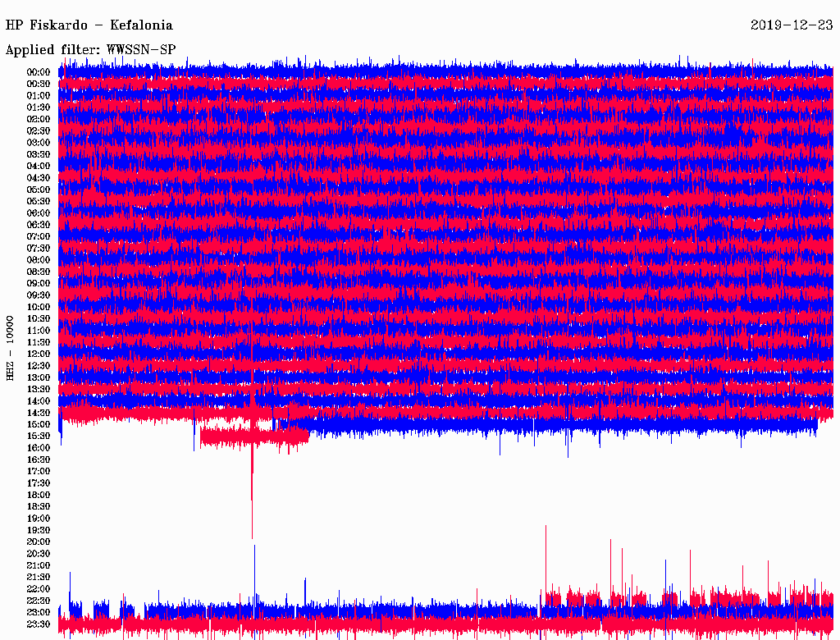Viewport: 840px width, 640px height.
Task: Select the 10:00 time label
Action: (39, 307)
